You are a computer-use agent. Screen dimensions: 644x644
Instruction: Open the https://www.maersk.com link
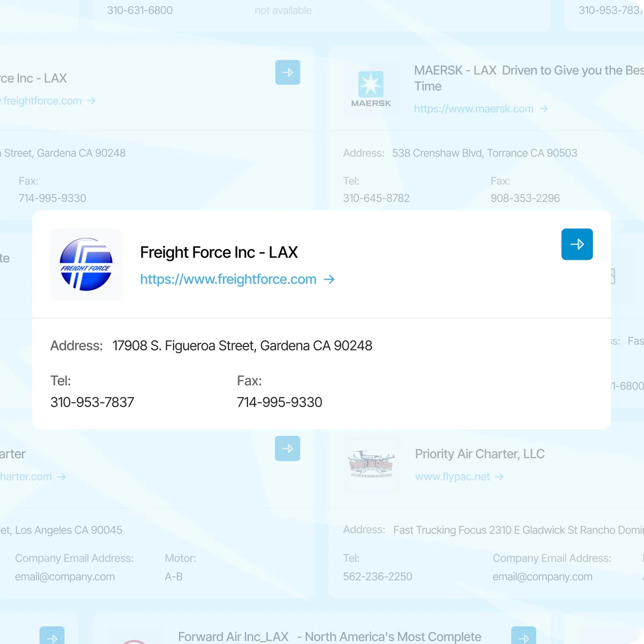pyautogui.click(x=474, y=109)
